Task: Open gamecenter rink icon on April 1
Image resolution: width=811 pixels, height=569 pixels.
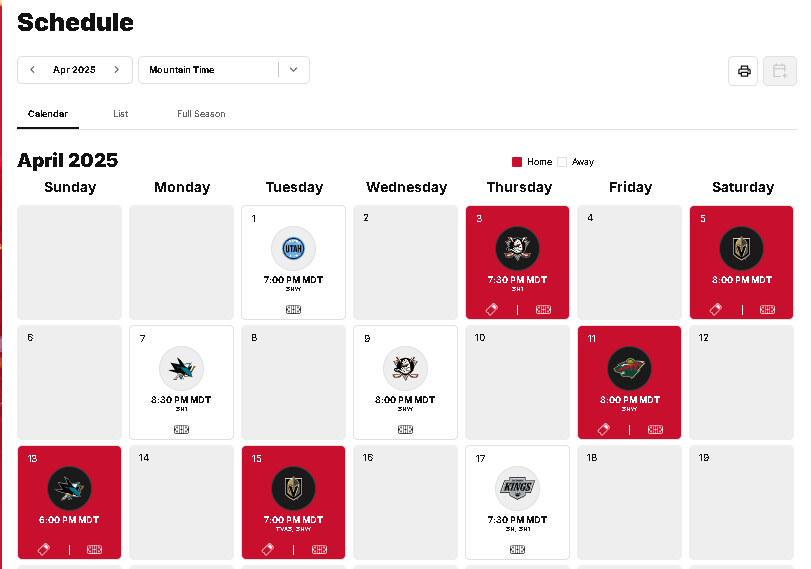Action: coord(293,309)
